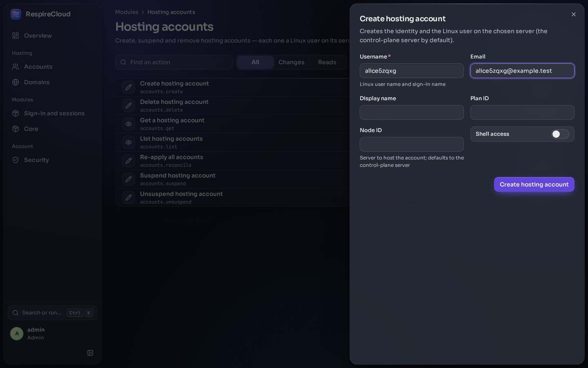Viewport: 588px width, 368px height.
Task: Click the 'List hosting accounts' row title
Action: (171, 139)
